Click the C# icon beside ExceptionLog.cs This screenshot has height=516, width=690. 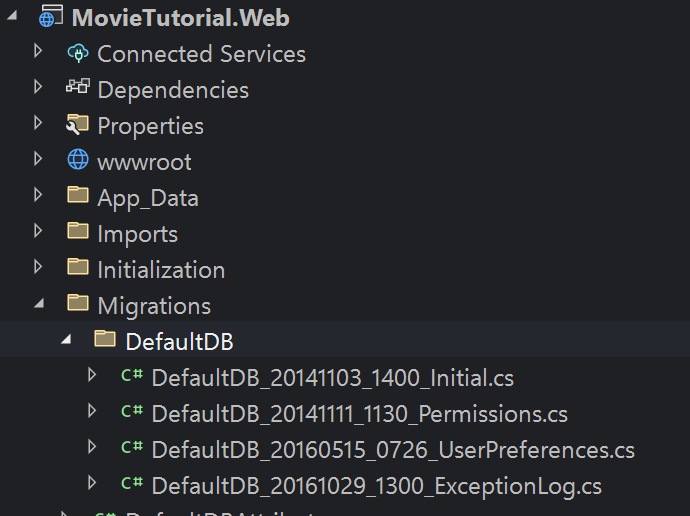pos(131,485)
